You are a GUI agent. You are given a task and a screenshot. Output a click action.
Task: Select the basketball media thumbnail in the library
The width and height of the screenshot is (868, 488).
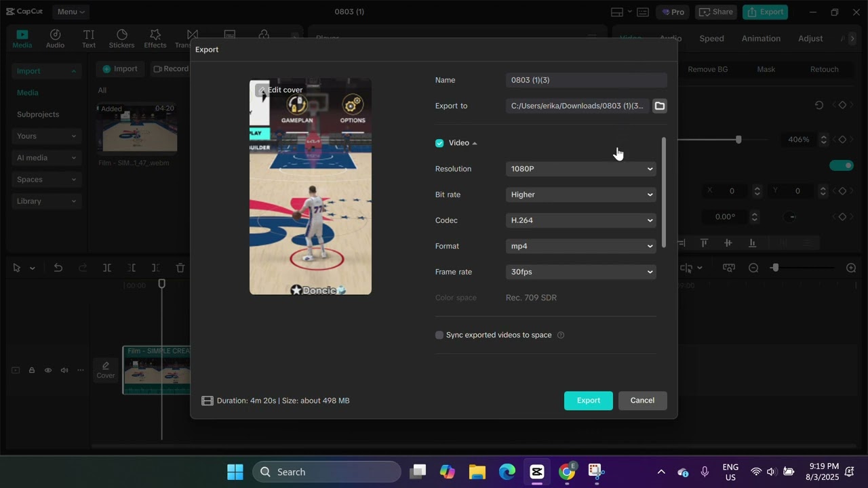[x=137, y=127]
